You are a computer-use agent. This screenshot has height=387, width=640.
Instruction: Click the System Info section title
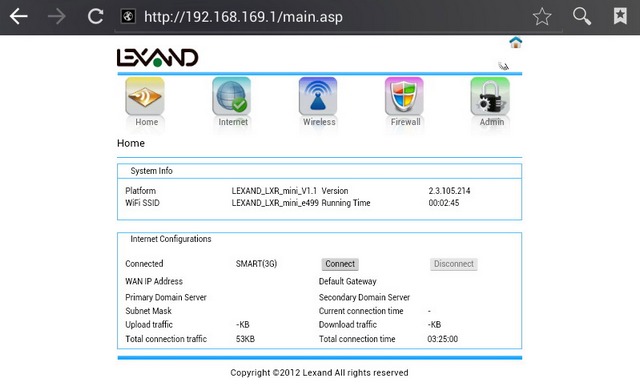[x=151, y=171]
